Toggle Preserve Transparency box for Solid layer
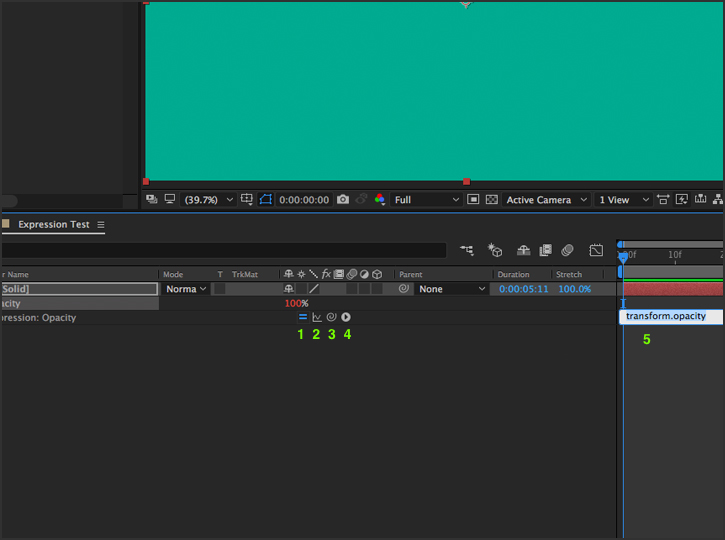 click(220, 289)
